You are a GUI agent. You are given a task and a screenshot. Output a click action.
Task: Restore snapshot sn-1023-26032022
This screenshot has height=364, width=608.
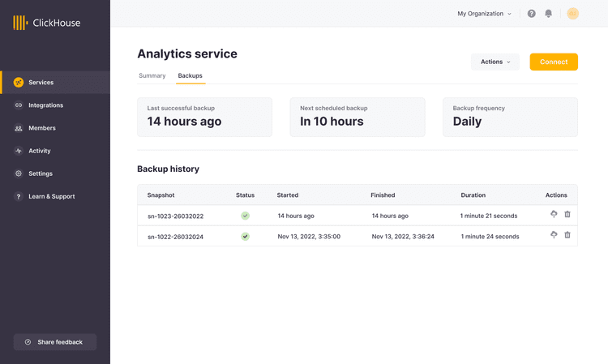click(x=554, y=214)
